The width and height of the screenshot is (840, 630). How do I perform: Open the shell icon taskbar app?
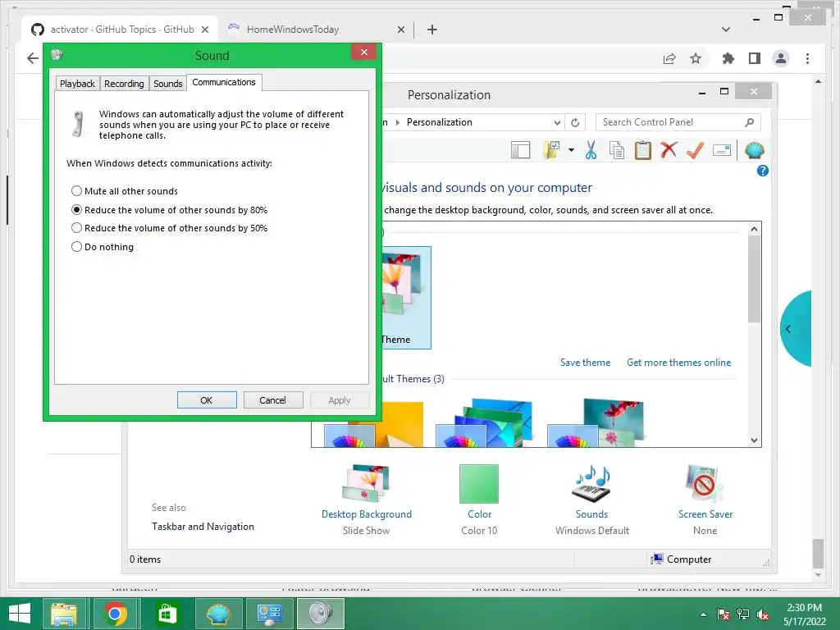(218, 614)
